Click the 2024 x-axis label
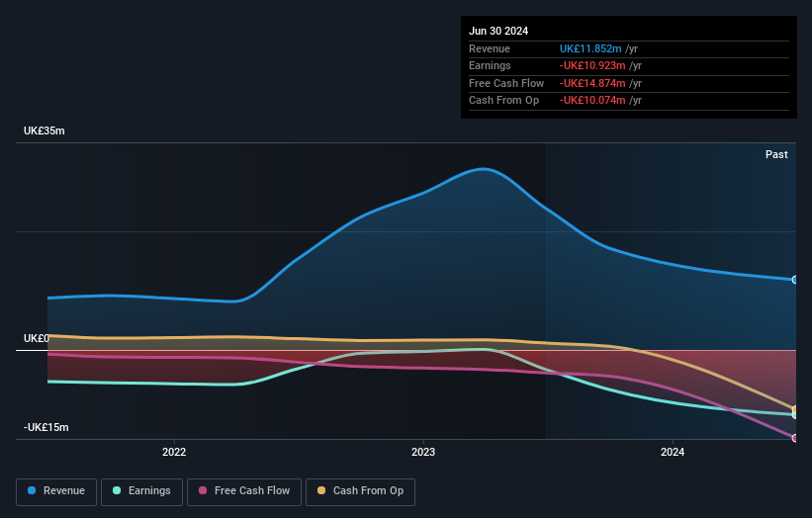This screenshot has width=812, height=518. tap(673, 452)
